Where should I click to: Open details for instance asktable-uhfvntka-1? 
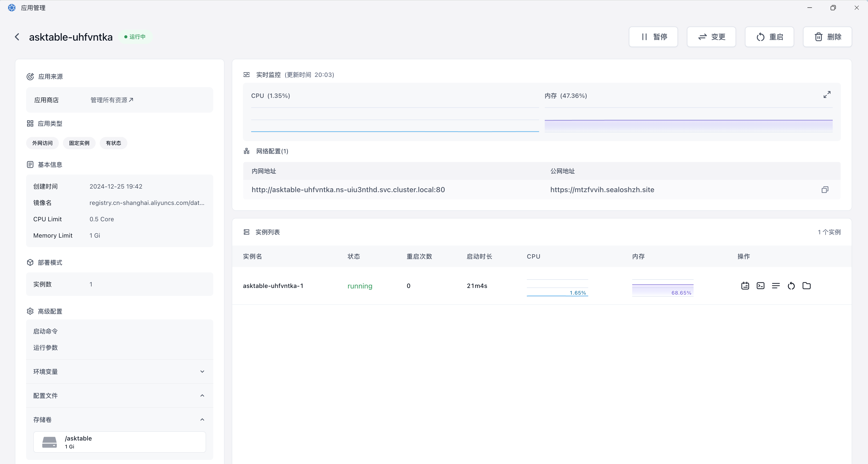tap(745, 286)
